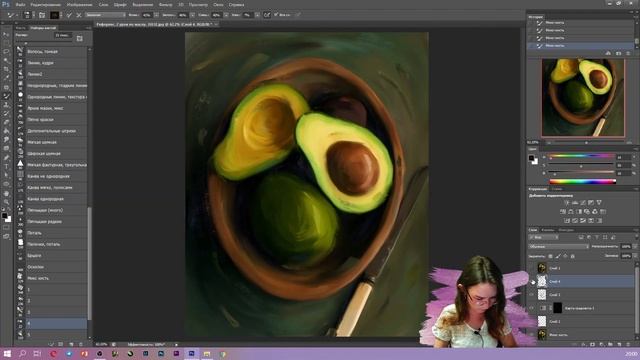This screenshot has width=640, height=360.
Task: Toggle visibility of Слой 3 layer
Action: pyautogui.click(x=531, y=295)
